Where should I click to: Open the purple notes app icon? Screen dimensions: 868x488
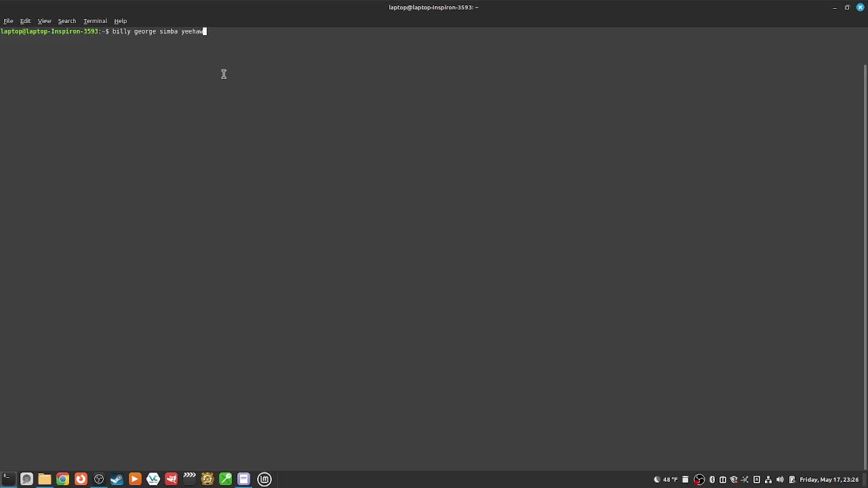tap(243, 479)
